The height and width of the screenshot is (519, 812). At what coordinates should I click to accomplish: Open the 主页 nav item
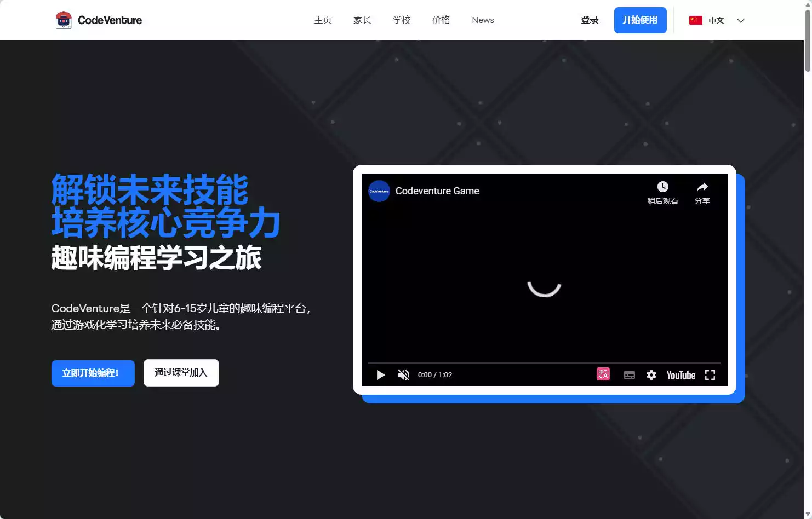323,20
